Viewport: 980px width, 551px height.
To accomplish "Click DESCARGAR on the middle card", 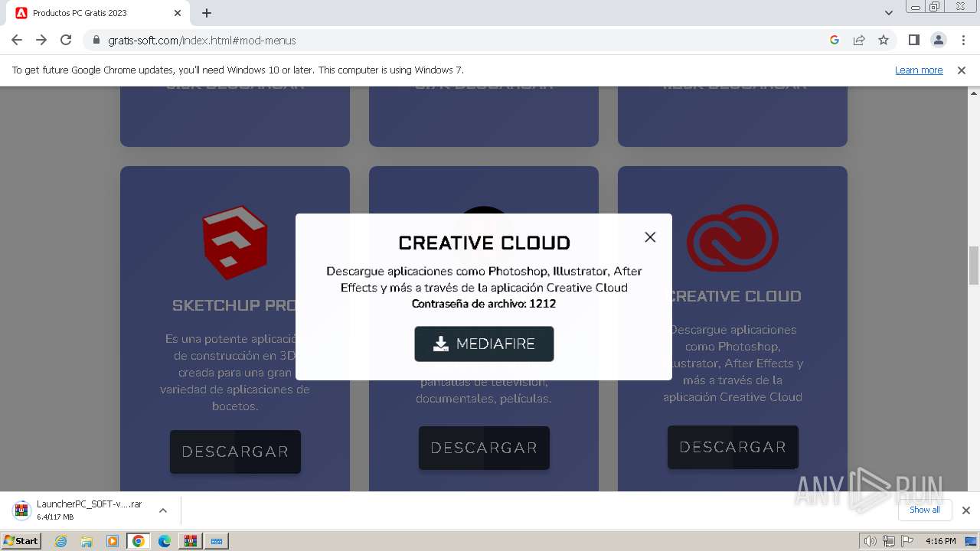I will point(484,448).
